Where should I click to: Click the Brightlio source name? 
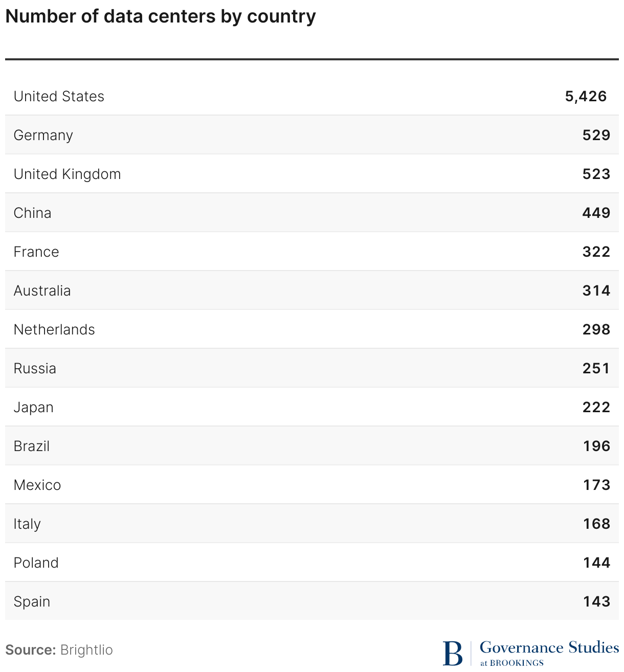tap(86, 650)
